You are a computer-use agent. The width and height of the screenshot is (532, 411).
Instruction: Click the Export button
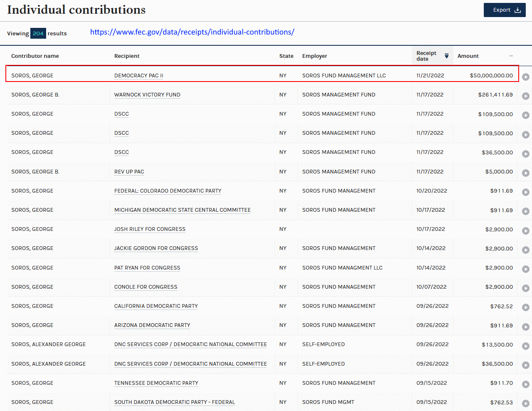tap(505, 10)
